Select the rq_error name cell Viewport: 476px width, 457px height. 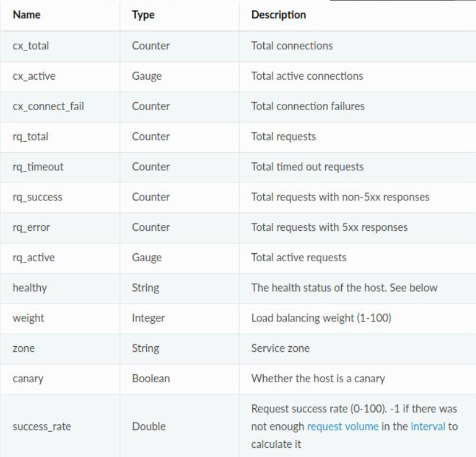[x=32, y=227]
